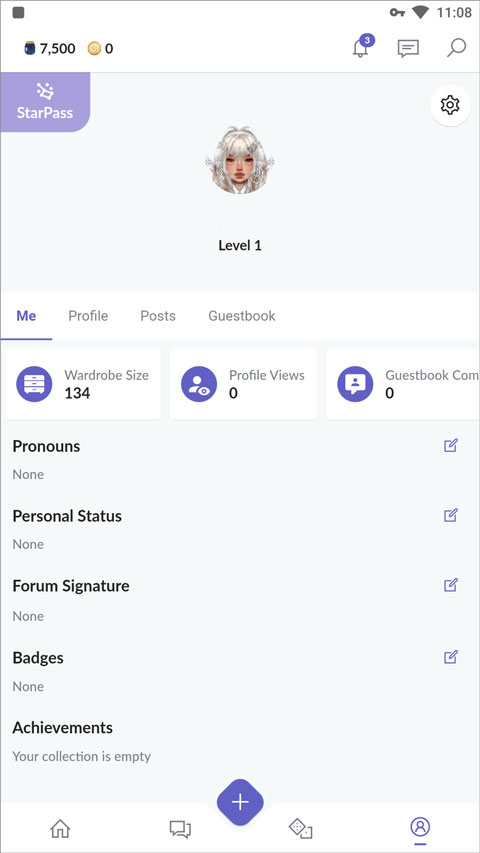Select profile icon in bottom navigation
Viewport: 480px width, 853px height.
pyautogui.click(x=420, y=827)
